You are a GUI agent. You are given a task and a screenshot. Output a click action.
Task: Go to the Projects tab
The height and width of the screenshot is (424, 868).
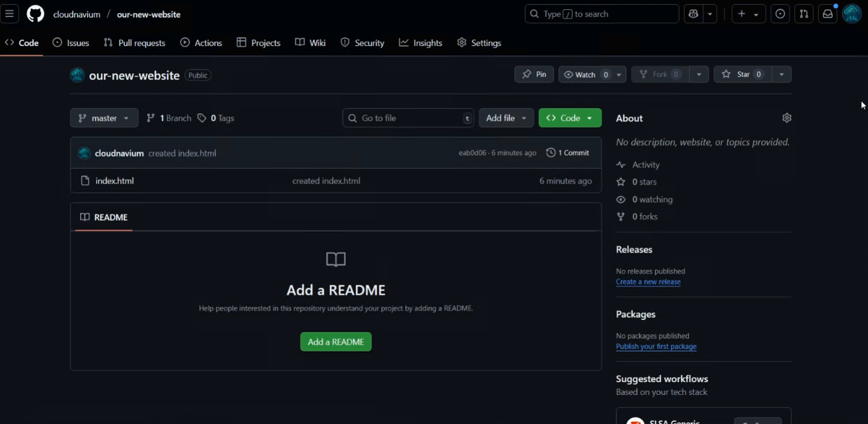259,43
